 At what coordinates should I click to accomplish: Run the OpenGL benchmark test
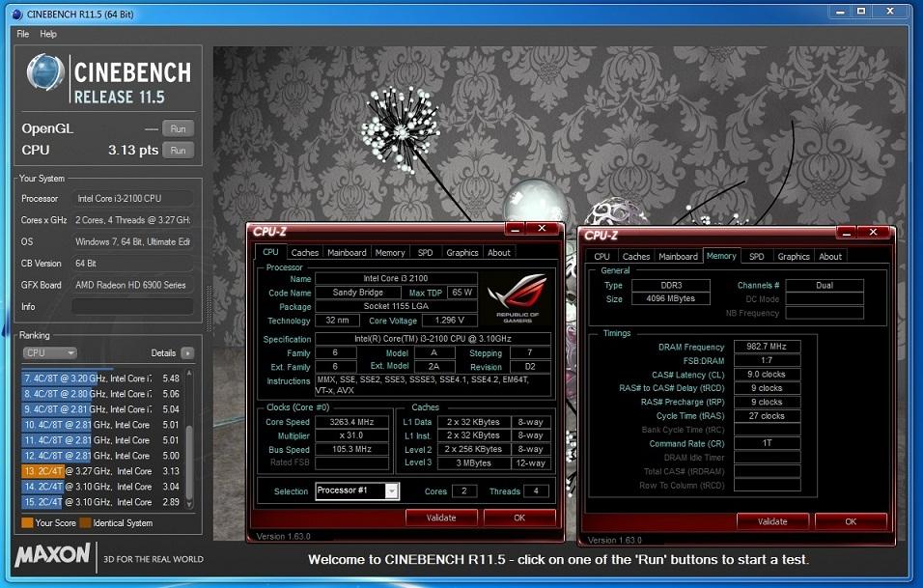coord(178,128)
